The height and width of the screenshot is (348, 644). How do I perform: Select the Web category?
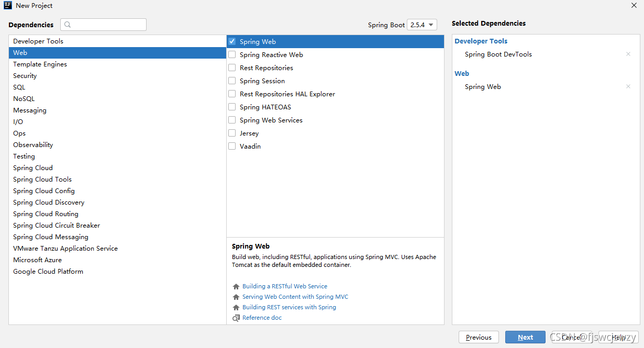(x=117, y=52)
